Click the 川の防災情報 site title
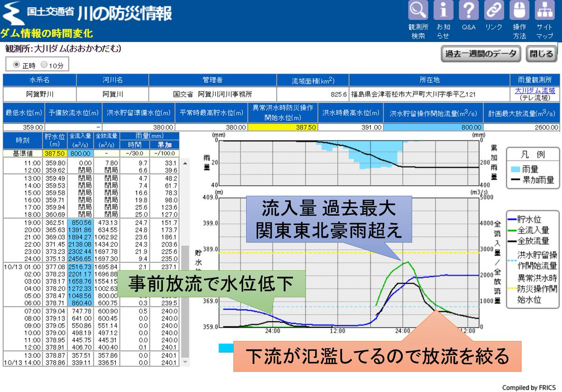 pos(125,12)
